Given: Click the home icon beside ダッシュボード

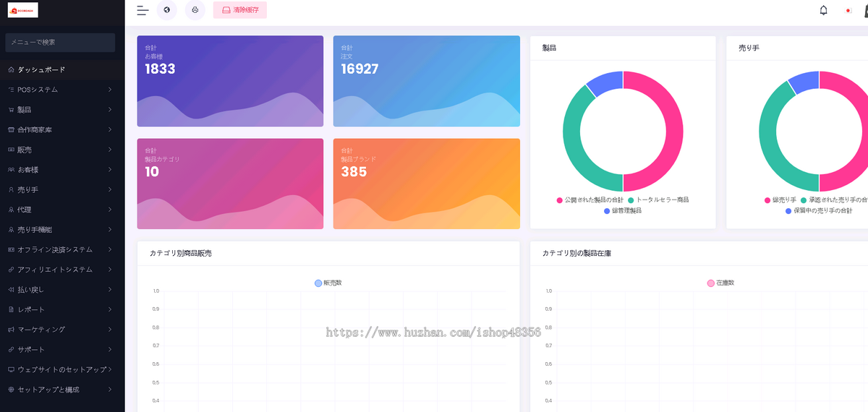Looking at the screenshot, I should pos(11,69).
